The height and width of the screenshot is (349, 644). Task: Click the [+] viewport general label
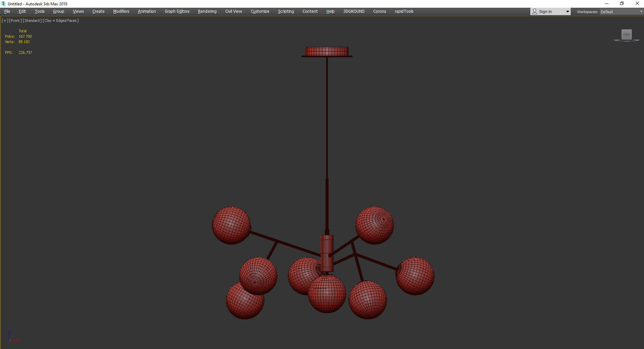point(5,21)
